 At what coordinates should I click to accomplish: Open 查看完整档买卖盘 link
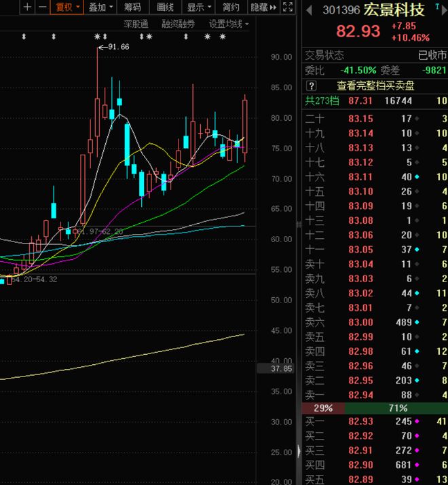375,85
